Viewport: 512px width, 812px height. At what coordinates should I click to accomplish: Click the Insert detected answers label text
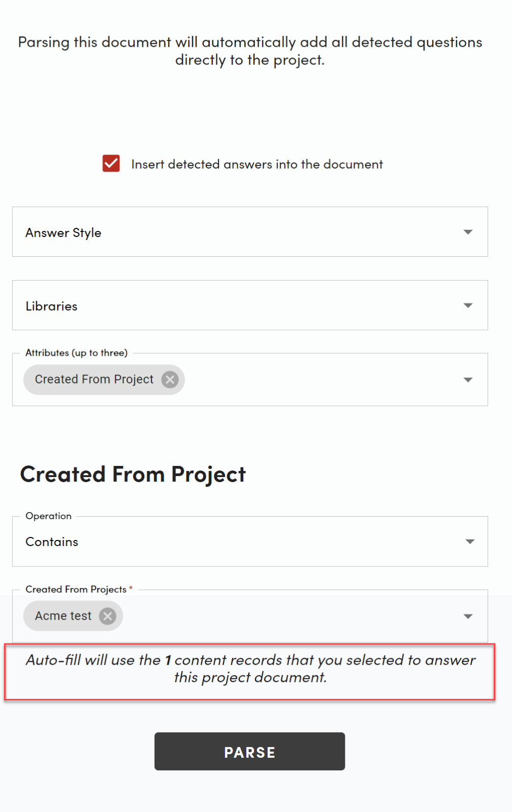pos(257,164)
